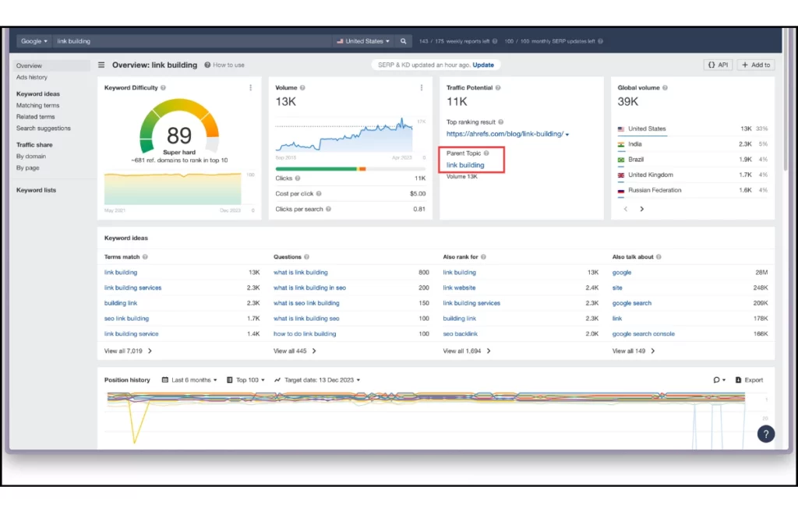Show Also rank for info icon
The image size is (798, 532).
[x=483, y=257]
